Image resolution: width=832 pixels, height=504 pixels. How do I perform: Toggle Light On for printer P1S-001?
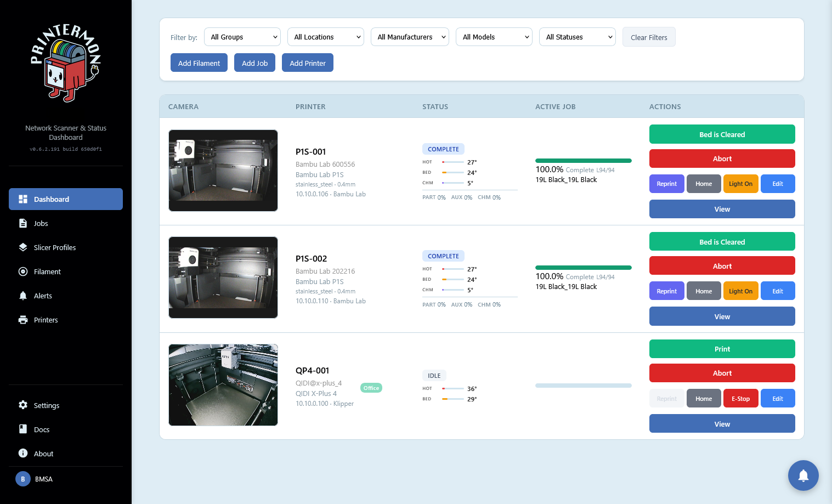tap(740, 184)
